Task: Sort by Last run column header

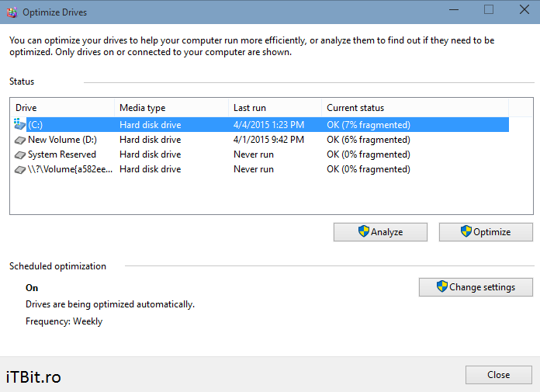Action: 275,108
